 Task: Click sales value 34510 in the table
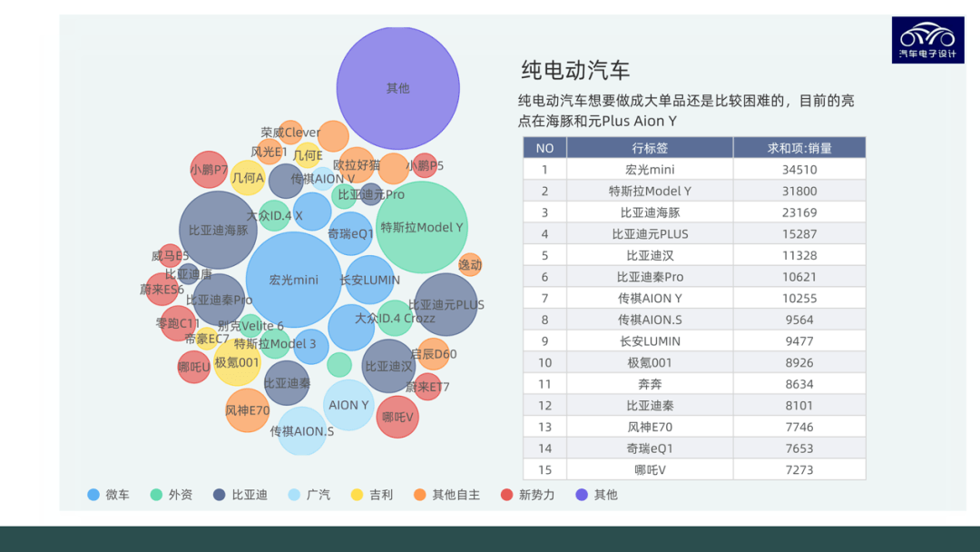coord(799,170)
